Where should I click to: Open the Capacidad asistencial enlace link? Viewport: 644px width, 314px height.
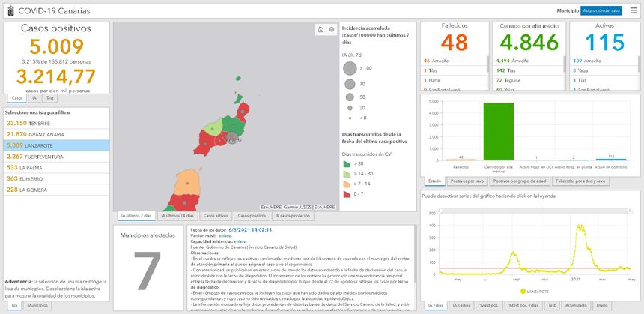240,242
